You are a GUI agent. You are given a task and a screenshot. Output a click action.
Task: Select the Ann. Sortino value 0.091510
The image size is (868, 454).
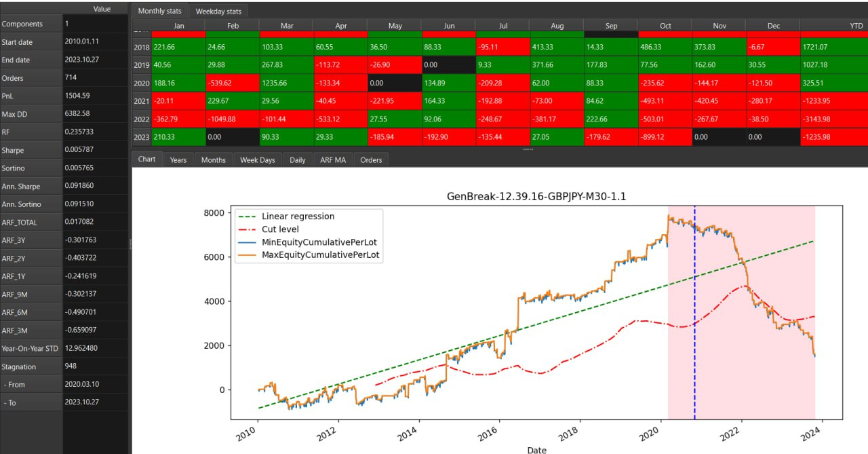(96, 204)
